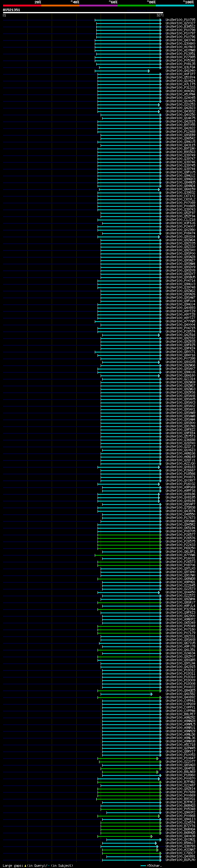Image resolution: width=197 pixels, height=868 pixels.
Task: Open the UniRef100_P05348 hit
Action: tap(180, 809)
